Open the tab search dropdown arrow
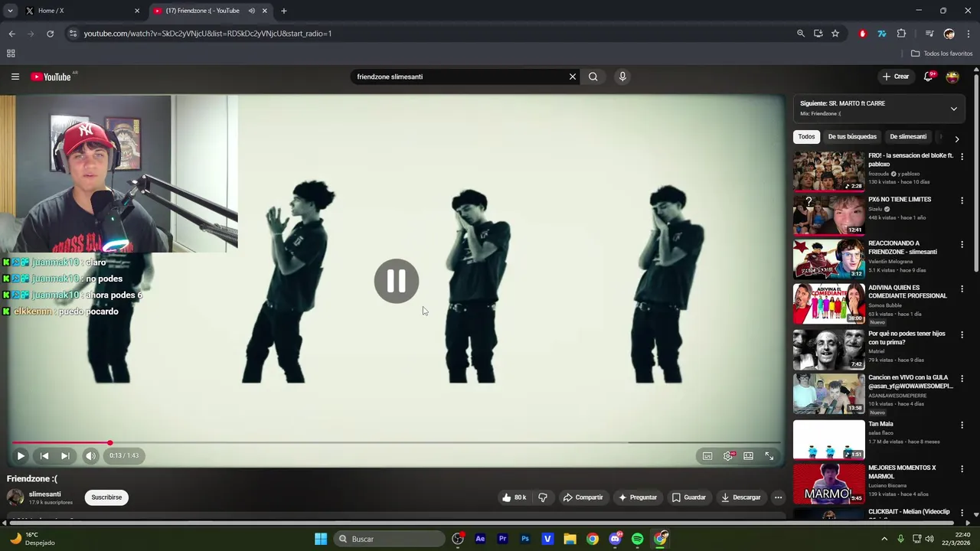Viewport: 980px width, 551px height. [10, 11]
